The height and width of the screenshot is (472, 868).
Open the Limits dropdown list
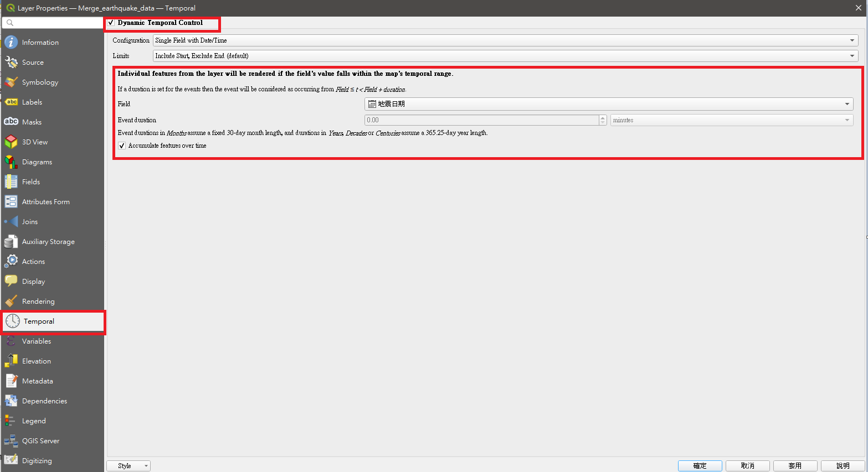(x=505, y=56)
